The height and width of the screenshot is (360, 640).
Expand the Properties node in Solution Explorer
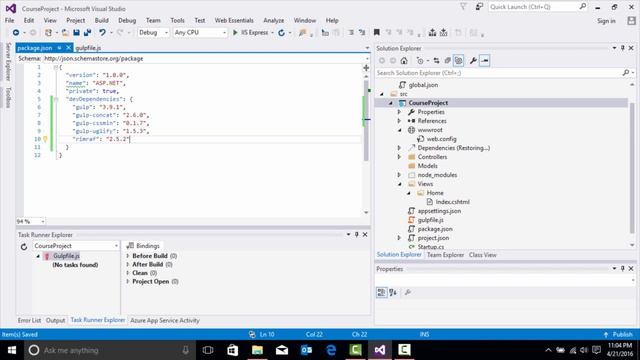coord(400,112)
